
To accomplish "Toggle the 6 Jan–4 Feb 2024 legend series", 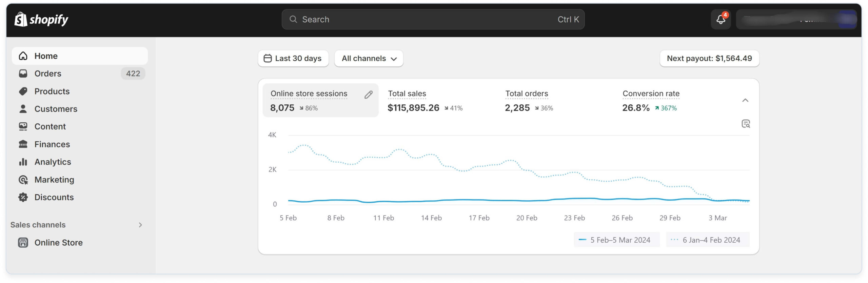I will click(x=708, y=240).
